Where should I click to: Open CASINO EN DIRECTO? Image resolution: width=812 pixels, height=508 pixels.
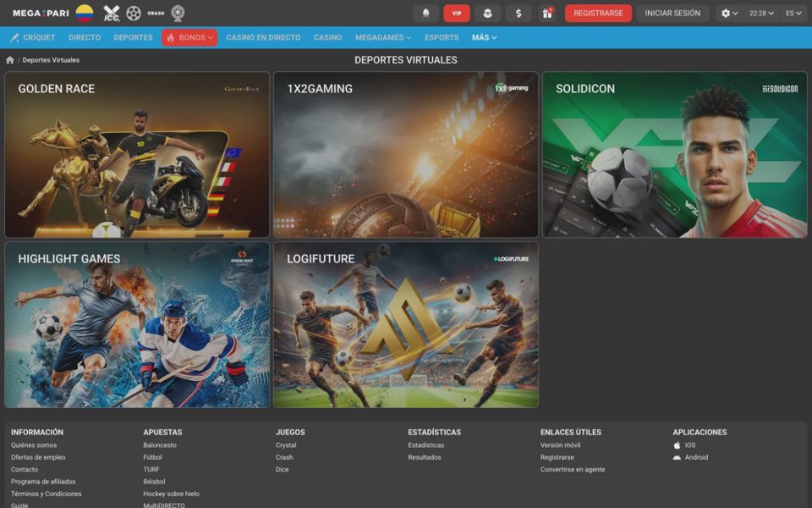(263, 37)
